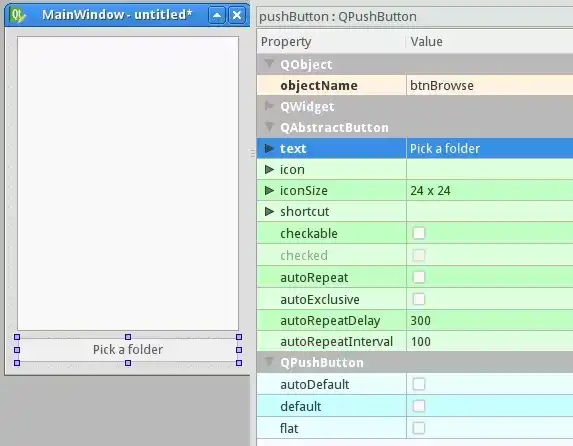Image resolution: width=573 pixels, height=446 pixels.
Task: Expand the icon property sub-items
Action: (269, 169)
